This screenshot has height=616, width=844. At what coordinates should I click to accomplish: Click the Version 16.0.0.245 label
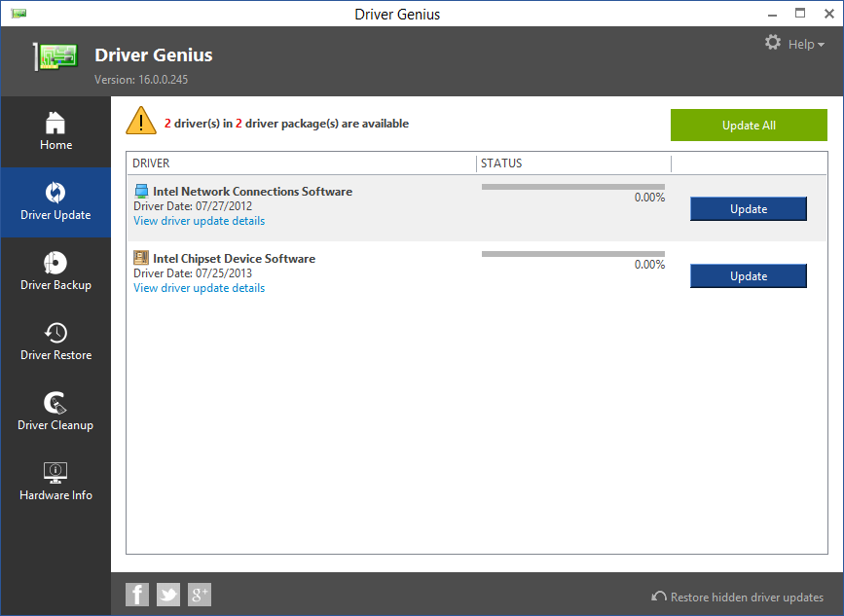click(141, 80)
